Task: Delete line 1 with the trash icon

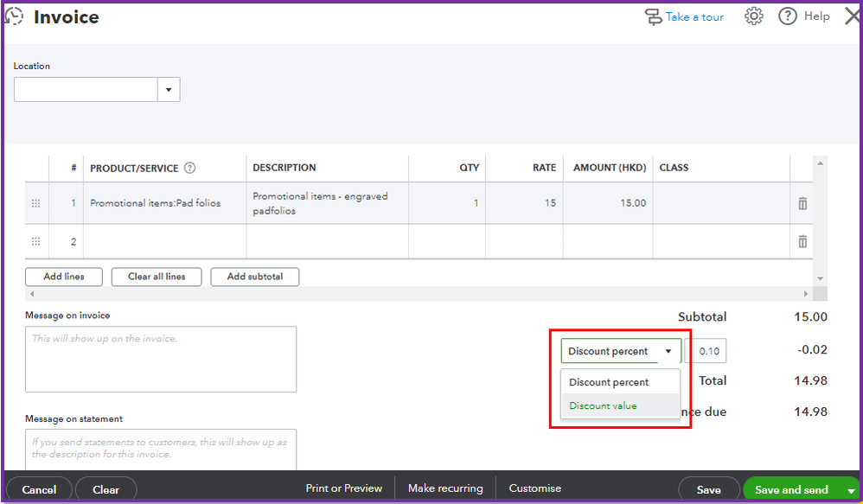Action: pyautogui.click(x=802, y=203)
